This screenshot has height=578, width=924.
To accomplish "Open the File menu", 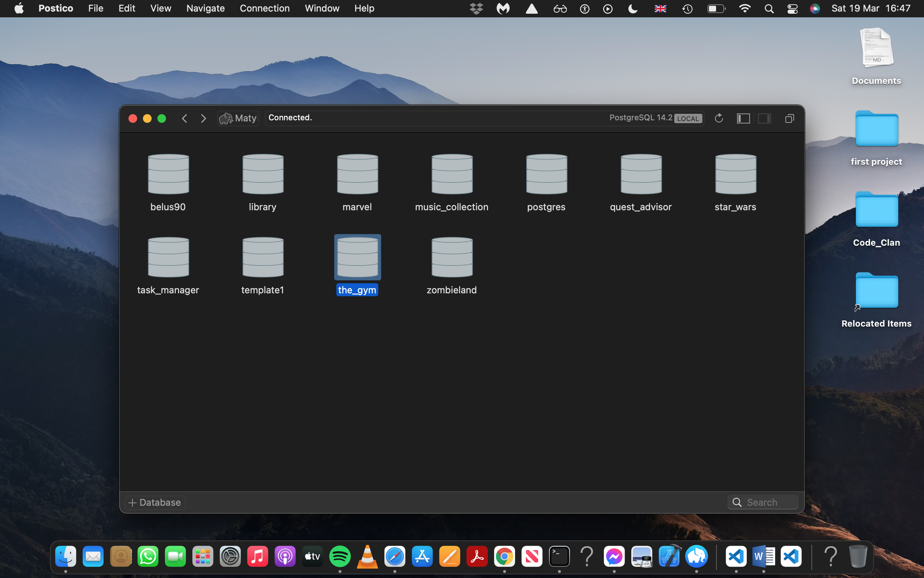I will 95,8.
